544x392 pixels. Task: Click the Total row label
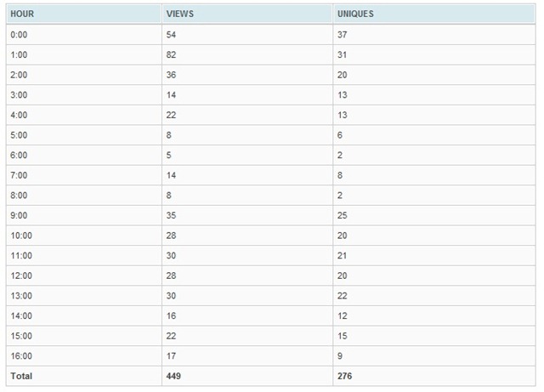(21, 376)
